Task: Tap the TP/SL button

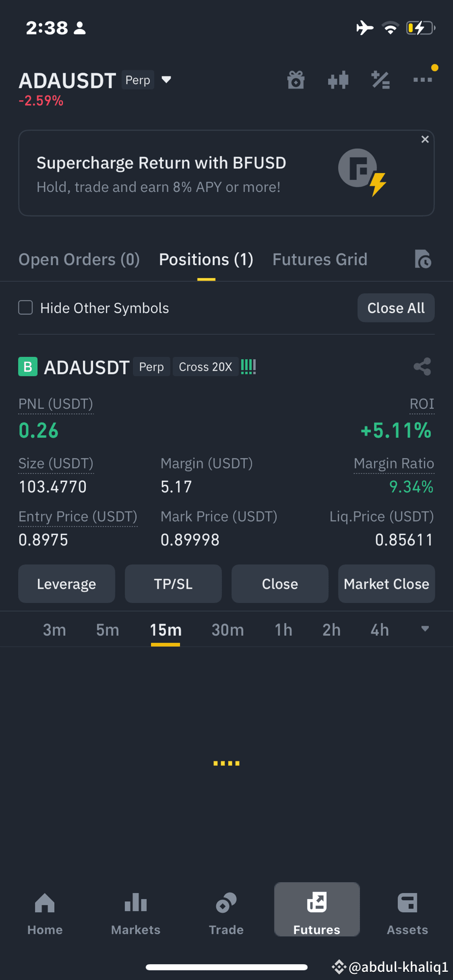Action: (173, 584)
